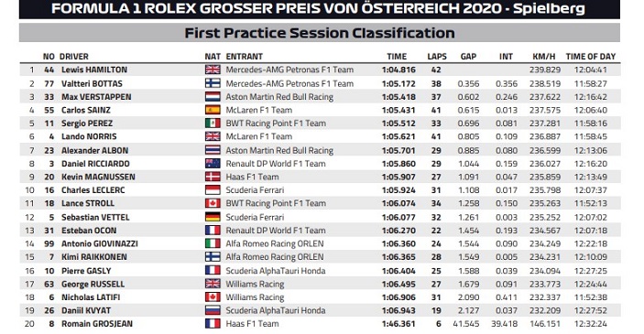Click the Dutch flag beside Max Verstappen

pyautogui.click(x=213, y=97)
